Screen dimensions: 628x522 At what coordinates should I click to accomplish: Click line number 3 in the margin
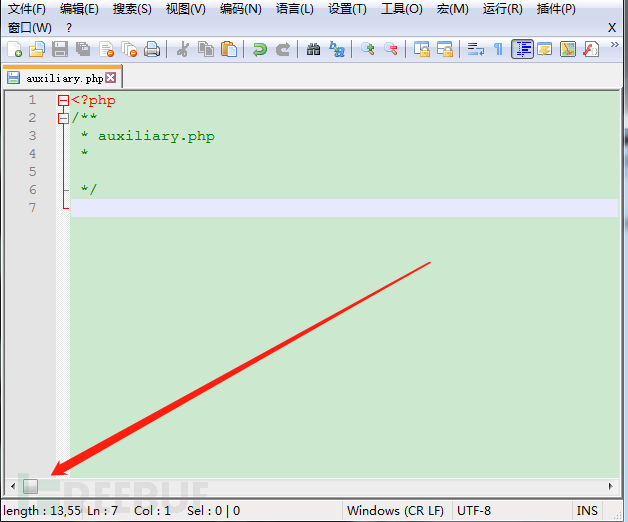[32, 135]
